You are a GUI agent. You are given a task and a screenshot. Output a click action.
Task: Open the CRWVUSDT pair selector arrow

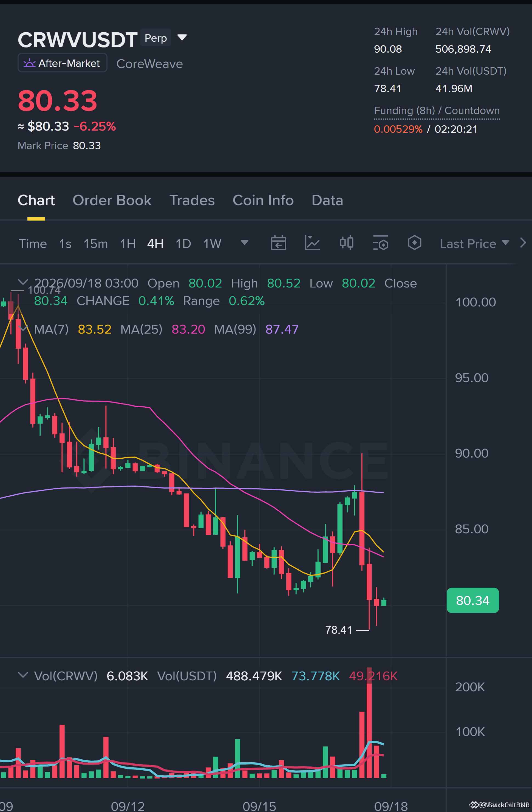182,37
